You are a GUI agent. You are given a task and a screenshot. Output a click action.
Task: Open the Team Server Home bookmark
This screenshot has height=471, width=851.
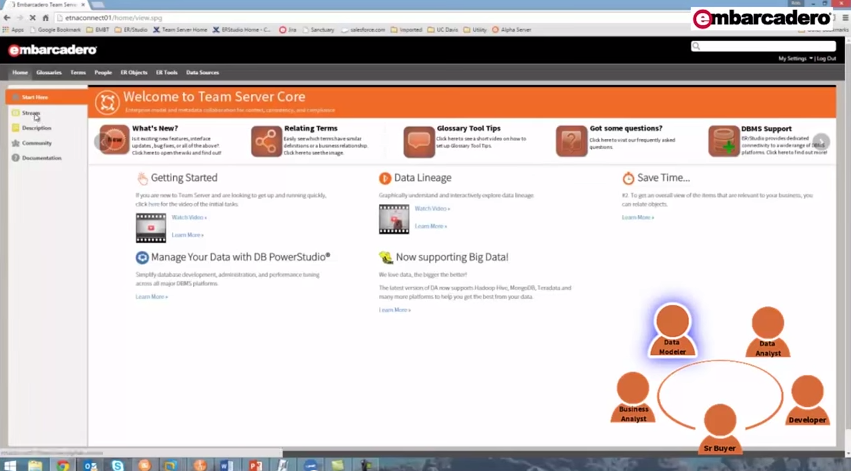[180, 30]
